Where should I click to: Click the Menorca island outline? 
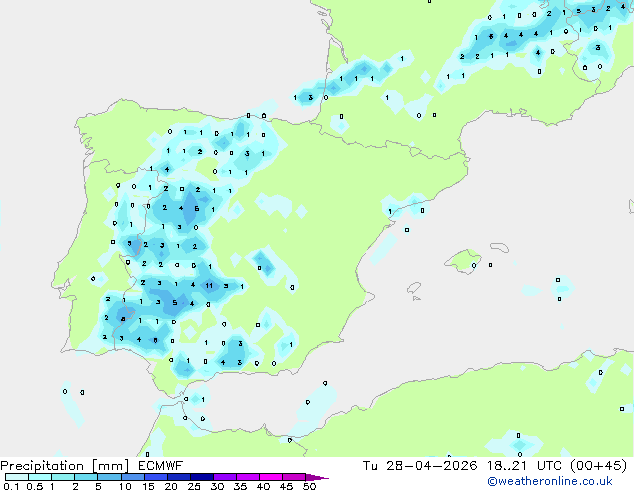(500, 247)
